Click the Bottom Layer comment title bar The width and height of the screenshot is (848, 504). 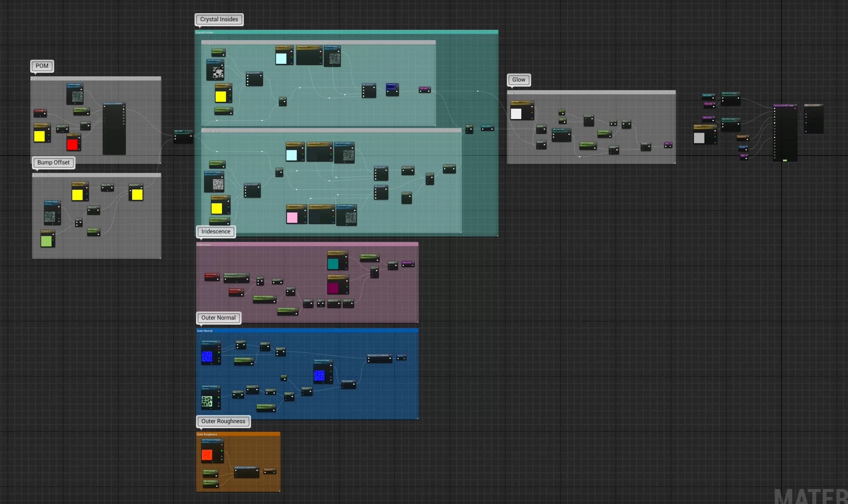pos(331,130)
